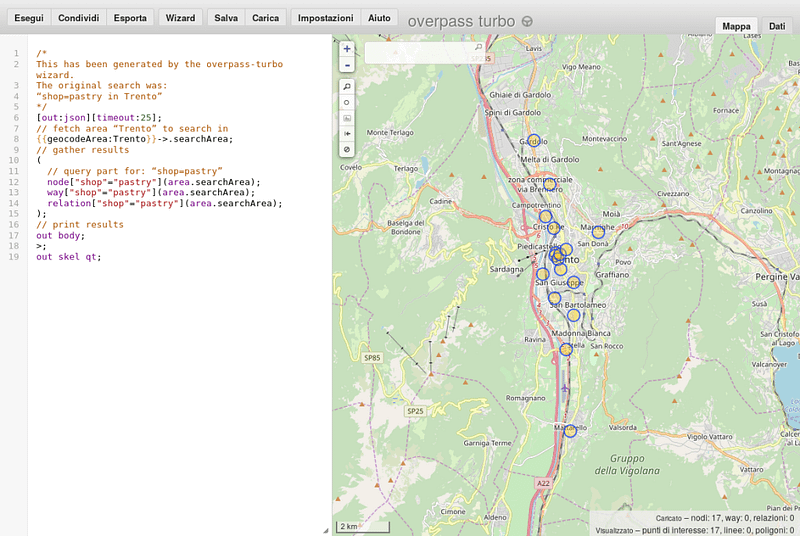Click Carica to load a query
Image resolution: width=800 pixels, height=536 pixels.
click(x=265, y=18)
